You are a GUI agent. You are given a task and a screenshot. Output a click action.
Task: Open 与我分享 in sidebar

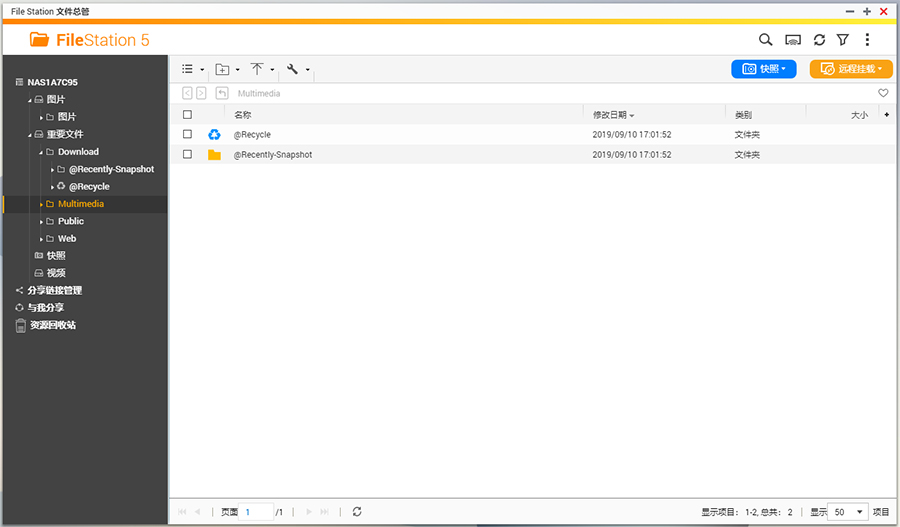(x=45, y=308)
